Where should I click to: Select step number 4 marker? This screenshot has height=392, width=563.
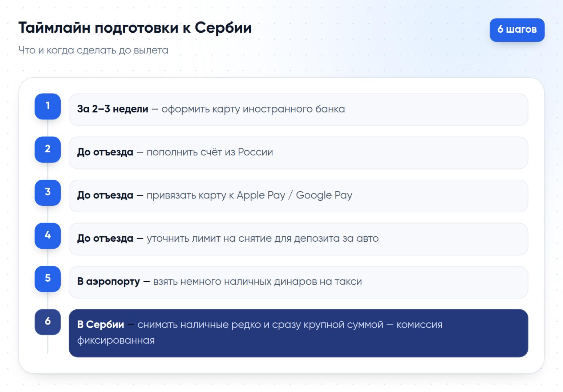coord(48,236)
